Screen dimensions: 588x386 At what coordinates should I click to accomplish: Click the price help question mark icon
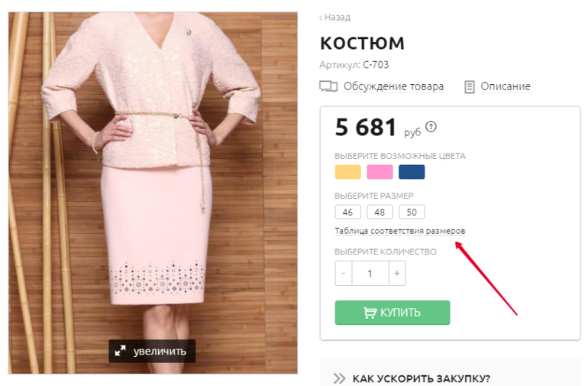pyautogui.click(x=431, y=126)
